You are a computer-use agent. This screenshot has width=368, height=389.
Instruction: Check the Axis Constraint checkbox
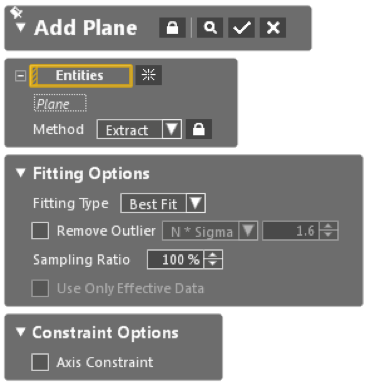40,362
